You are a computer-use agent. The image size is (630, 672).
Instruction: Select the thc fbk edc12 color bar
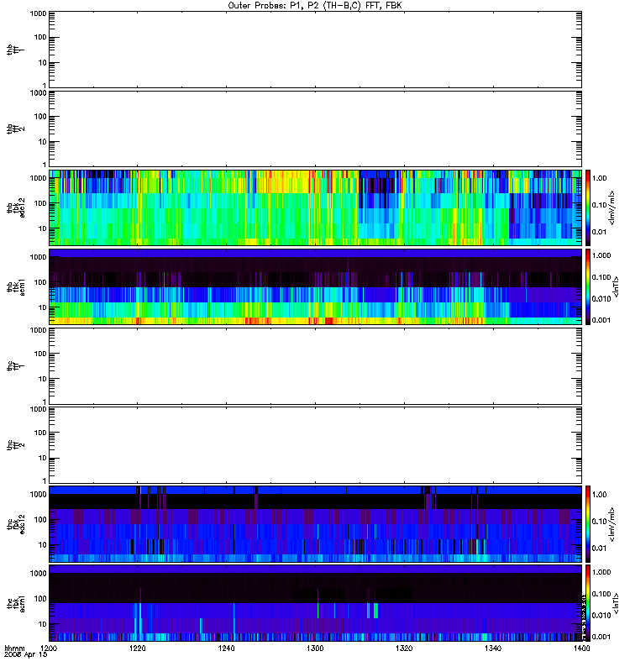pyautogui.click(x=588, y=523)
